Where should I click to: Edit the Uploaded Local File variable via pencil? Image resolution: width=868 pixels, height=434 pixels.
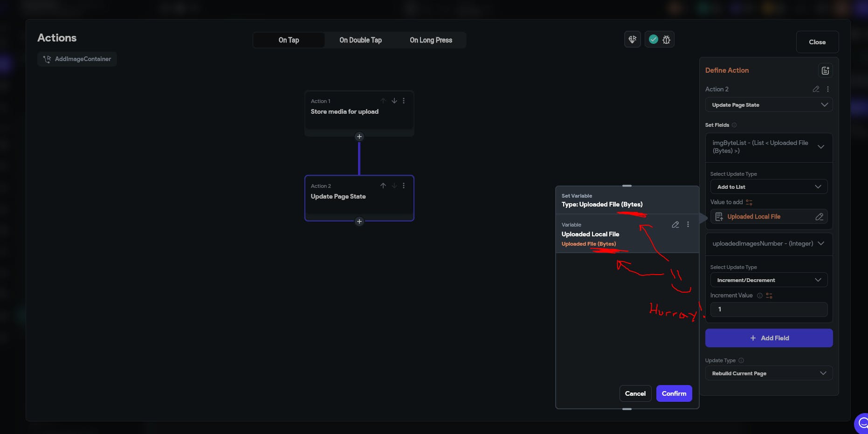click(x=675, y=225)
